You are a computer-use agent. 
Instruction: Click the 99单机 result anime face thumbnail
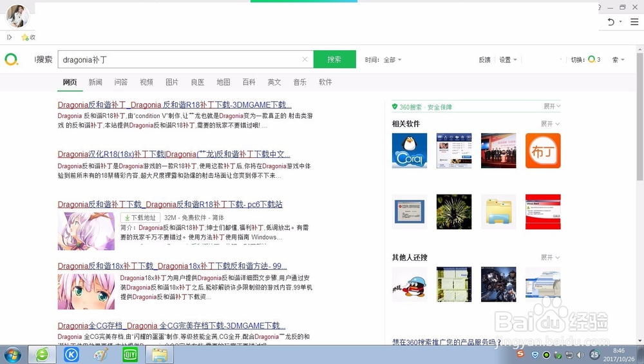point(86,292)
